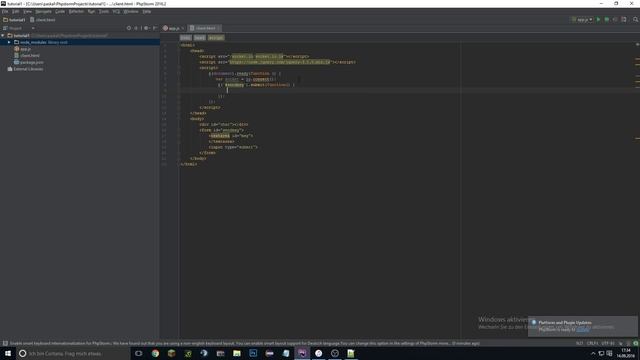Click the layout icon right of the debug button

[x=624, y=20]
